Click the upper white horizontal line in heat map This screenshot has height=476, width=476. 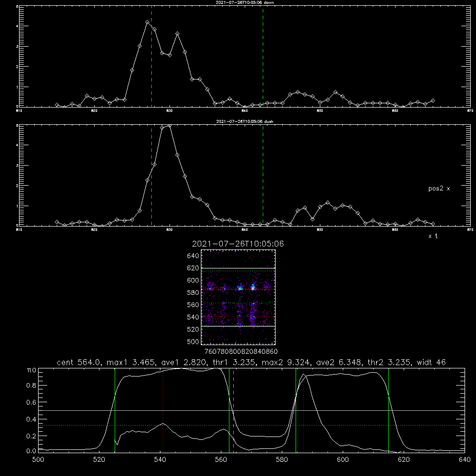point(238,268)
